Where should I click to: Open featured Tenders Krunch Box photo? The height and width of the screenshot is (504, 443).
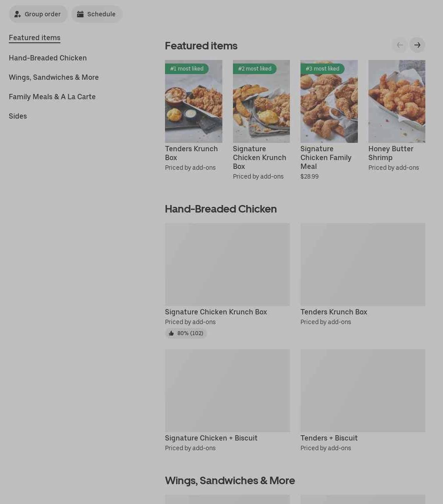(x=194, y=101)
